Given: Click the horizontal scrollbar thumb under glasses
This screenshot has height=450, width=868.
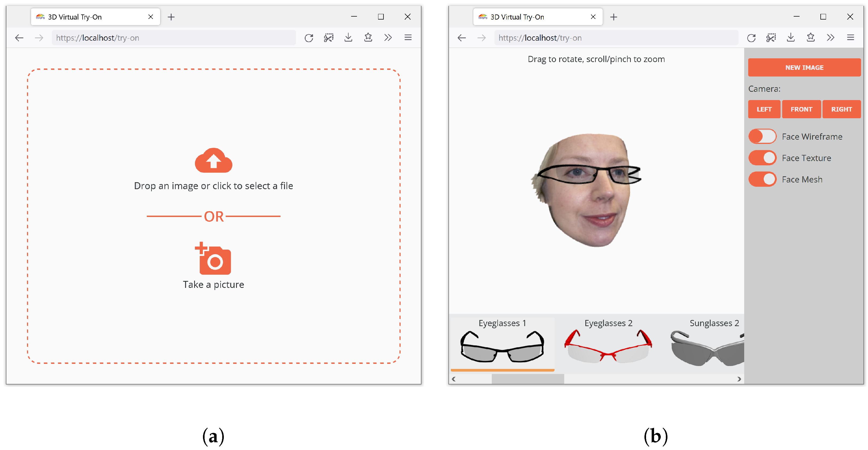Looking at the screenshot, I should [x=528, y=379].
